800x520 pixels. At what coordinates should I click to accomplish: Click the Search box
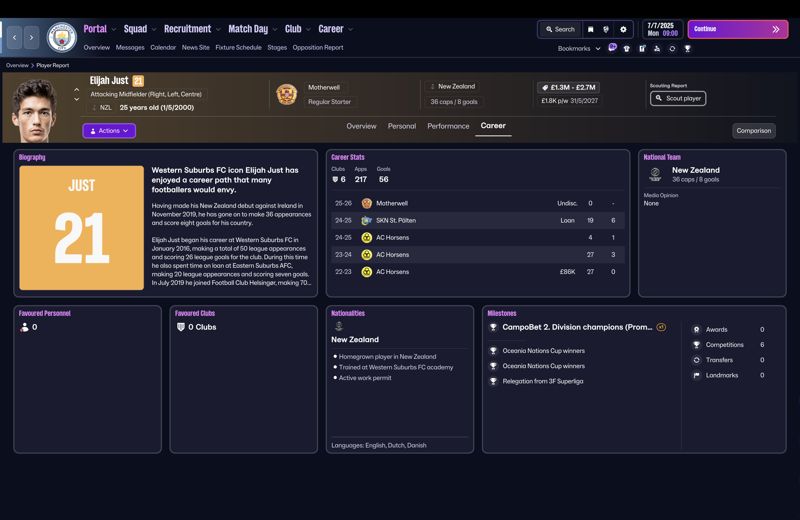pyautogui.click(x=560, y=30)
